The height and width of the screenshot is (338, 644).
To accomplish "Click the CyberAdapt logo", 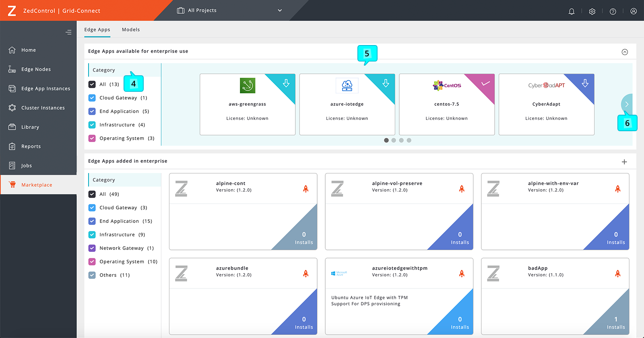I will (547, 85).
